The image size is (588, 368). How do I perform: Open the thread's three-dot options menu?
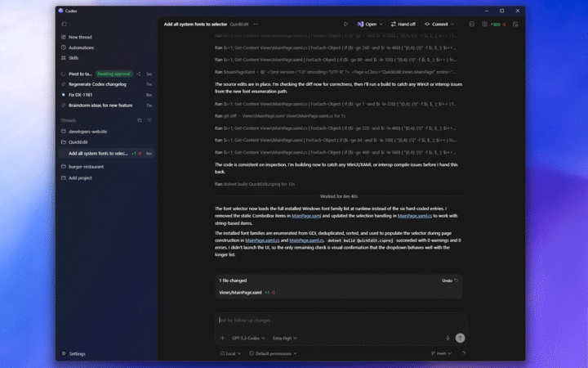click(x=256, y=24)
